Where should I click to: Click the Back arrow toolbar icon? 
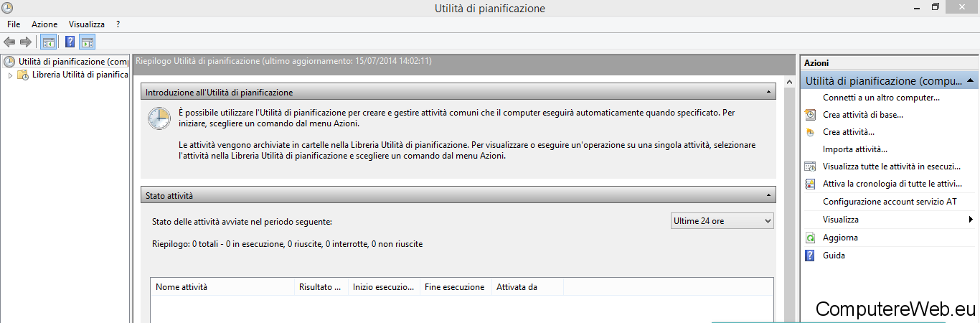pos(10,42)
